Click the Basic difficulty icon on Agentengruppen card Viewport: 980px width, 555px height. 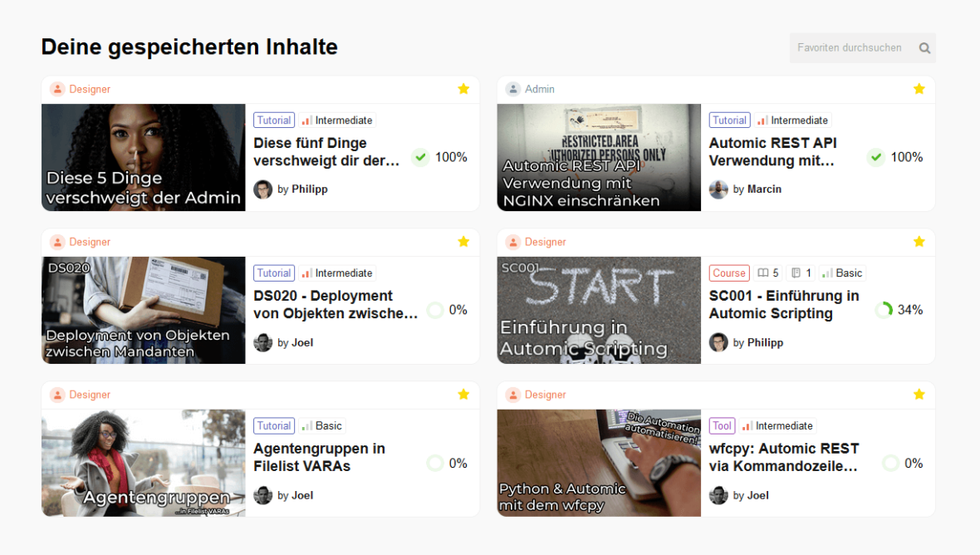point(306,425)
